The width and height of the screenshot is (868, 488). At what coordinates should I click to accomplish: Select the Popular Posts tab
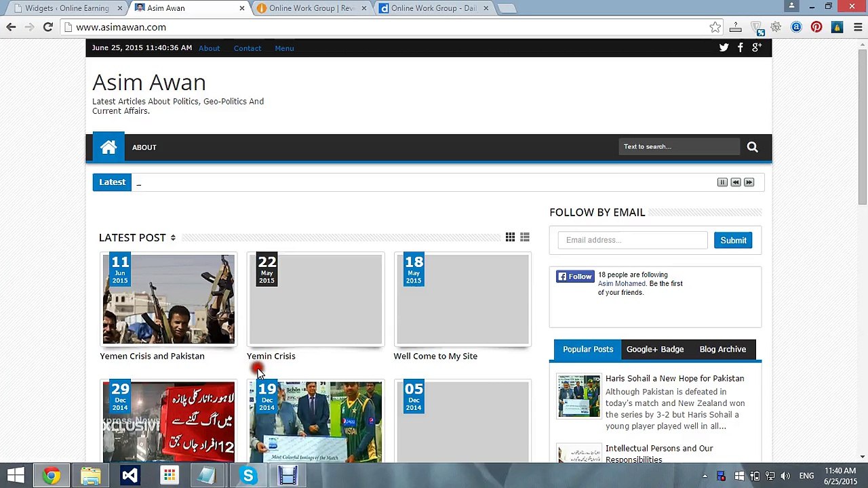pos(588,349)
